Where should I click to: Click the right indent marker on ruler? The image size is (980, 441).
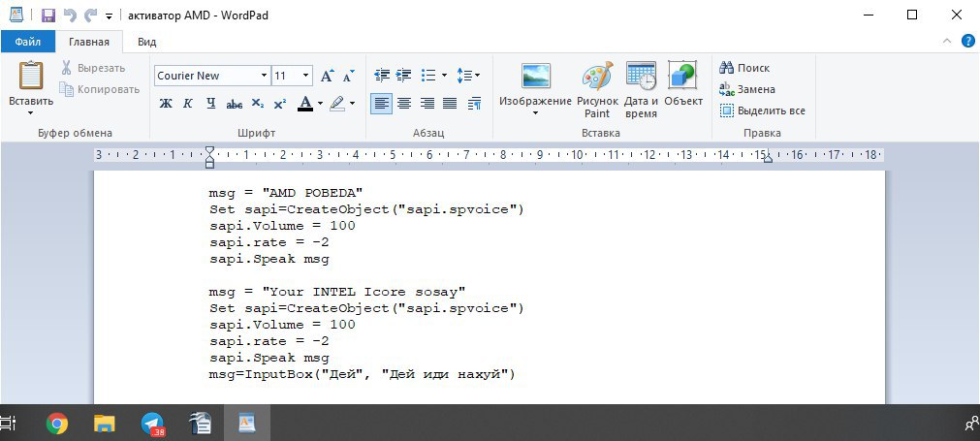[768, 159]
